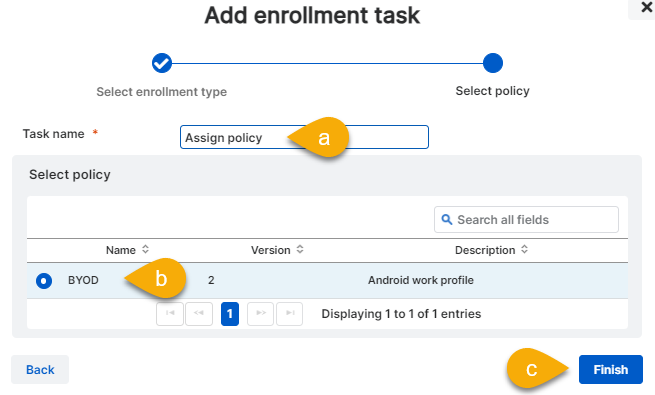655x395 pixels.
Task: Click the BYOD policy name cell
Action: (x=83, y=280)
